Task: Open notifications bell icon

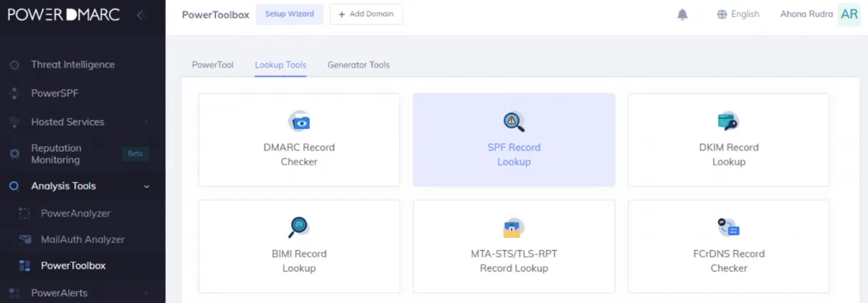Action: pos(682,14)
